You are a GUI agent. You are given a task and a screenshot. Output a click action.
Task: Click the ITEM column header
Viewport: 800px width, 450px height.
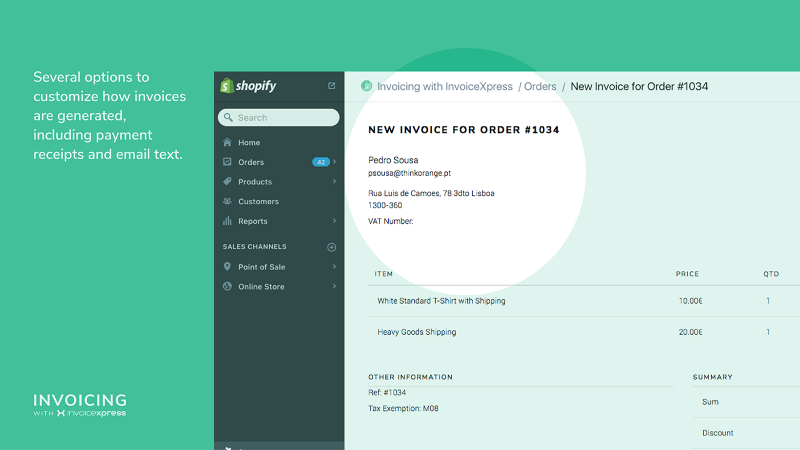pos(384,274)
